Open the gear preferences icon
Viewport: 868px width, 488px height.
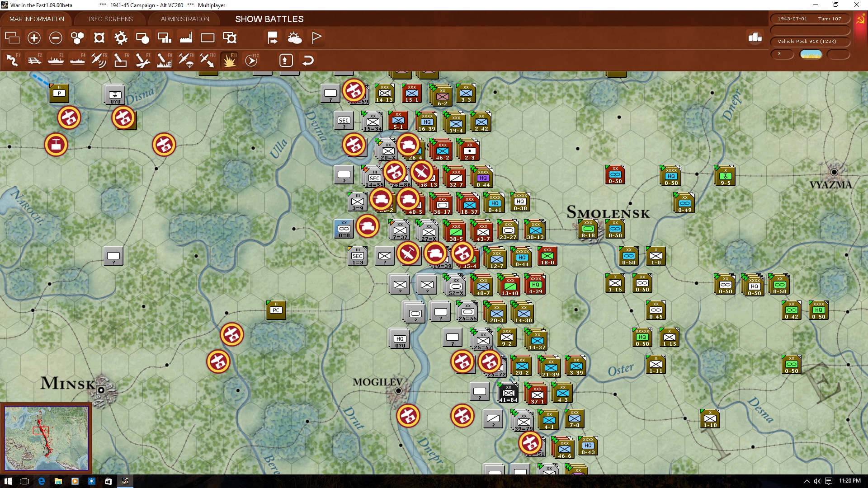coord(121,38)
